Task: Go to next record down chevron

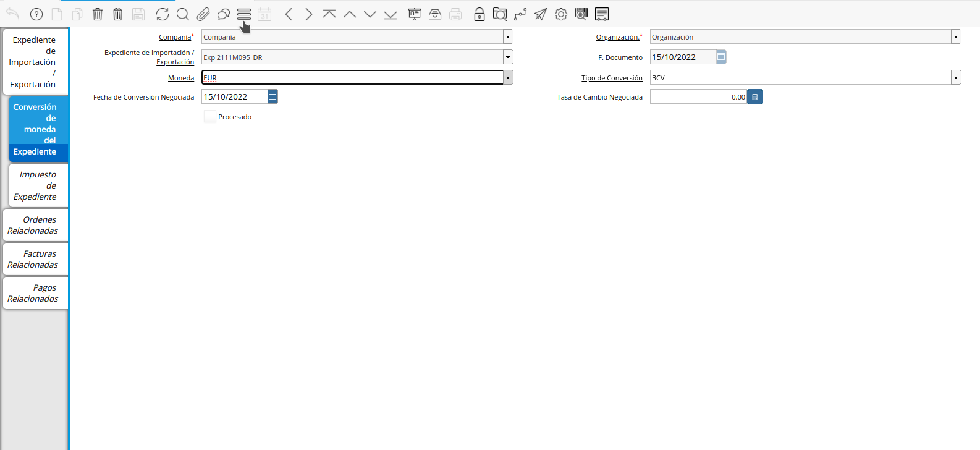Action: pyautogui.click(x=370, y=14)
